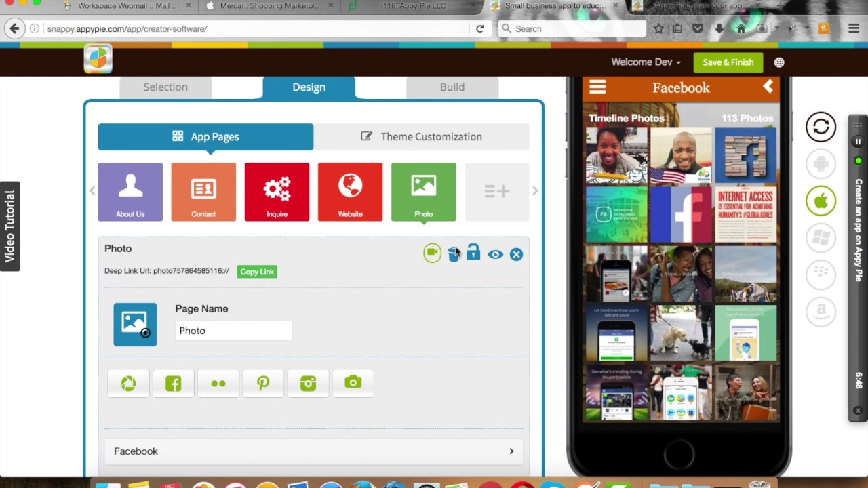Go back in the phone preview
The image size is (868, 488).
[768, 87]
